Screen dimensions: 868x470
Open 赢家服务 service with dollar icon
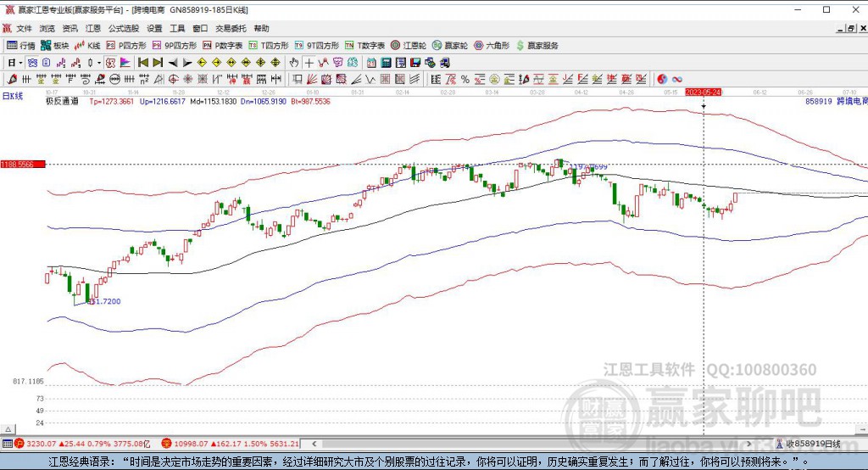click(x=537, y=46)
